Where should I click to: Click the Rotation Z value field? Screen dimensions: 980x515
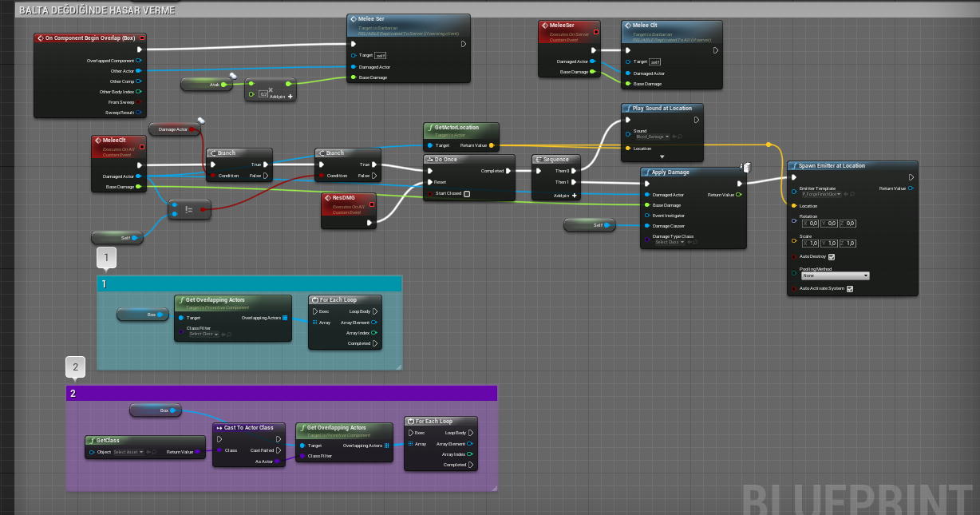click(848, 223)
